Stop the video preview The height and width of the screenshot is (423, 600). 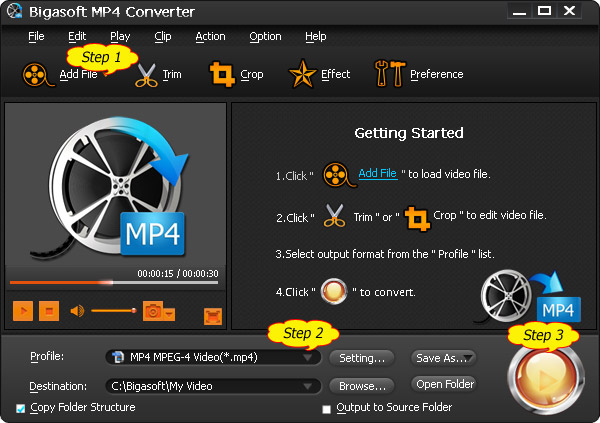[49, 311]
